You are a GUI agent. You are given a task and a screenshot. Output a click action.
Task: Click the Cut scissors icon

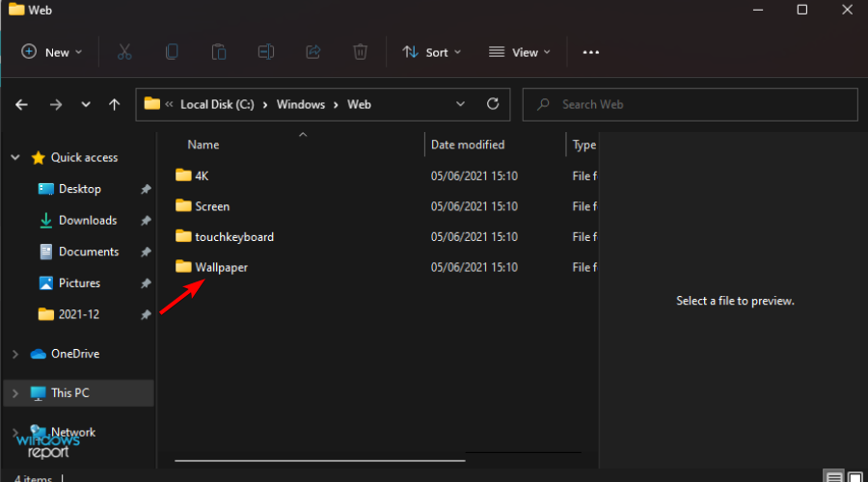pyautogui.click(x=124, y=52)
